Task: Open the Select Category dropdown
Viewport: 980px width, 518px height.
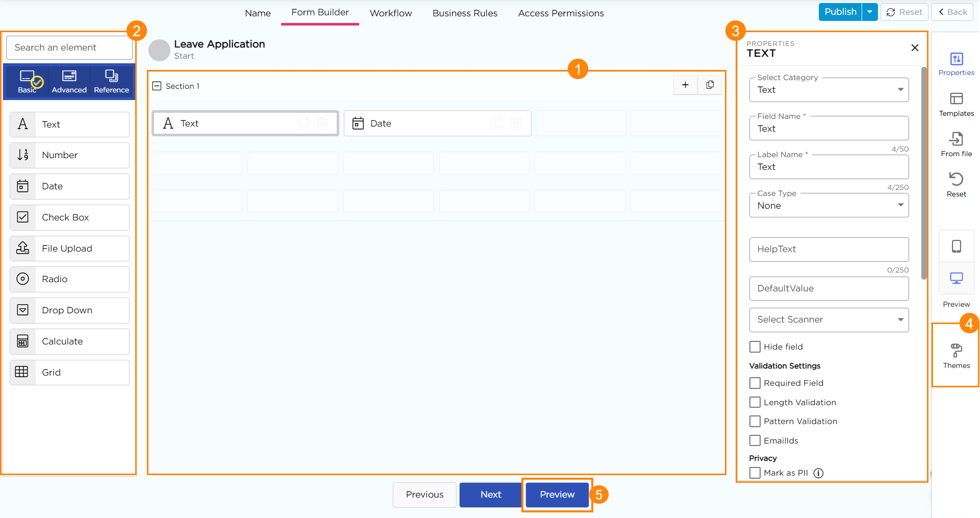Action: coord(828,90)
